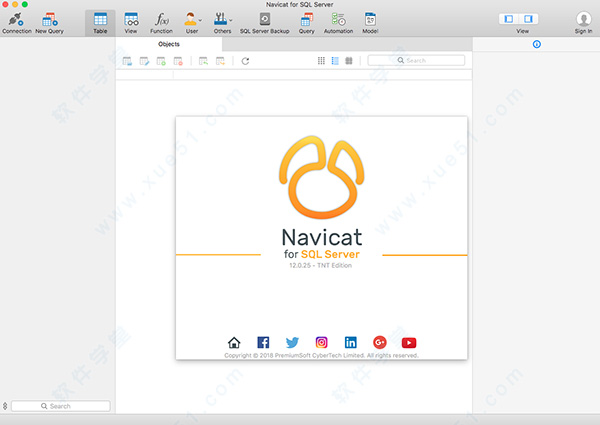The width and height of the screenshot is (600, 425).
Task: Toggle the left pane view button
Action: (x=509, y=19)
